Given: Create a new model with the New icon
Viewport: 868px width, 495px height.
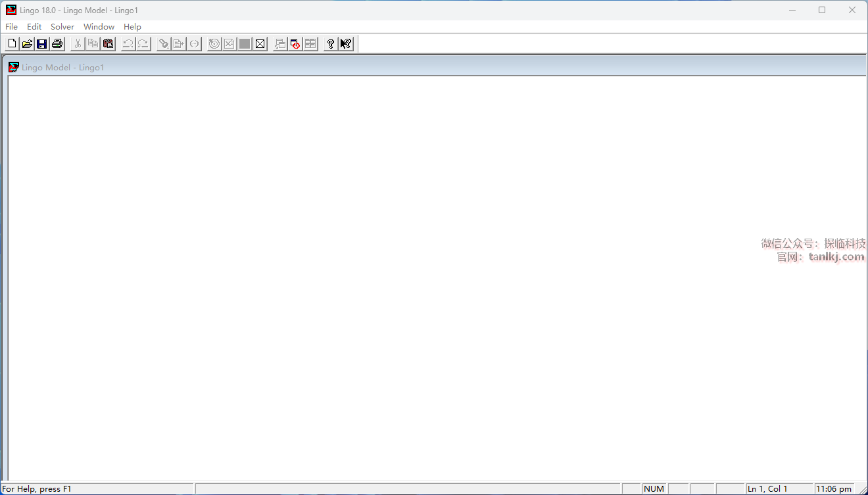Looking at the screenshot, I should point(12,44).
